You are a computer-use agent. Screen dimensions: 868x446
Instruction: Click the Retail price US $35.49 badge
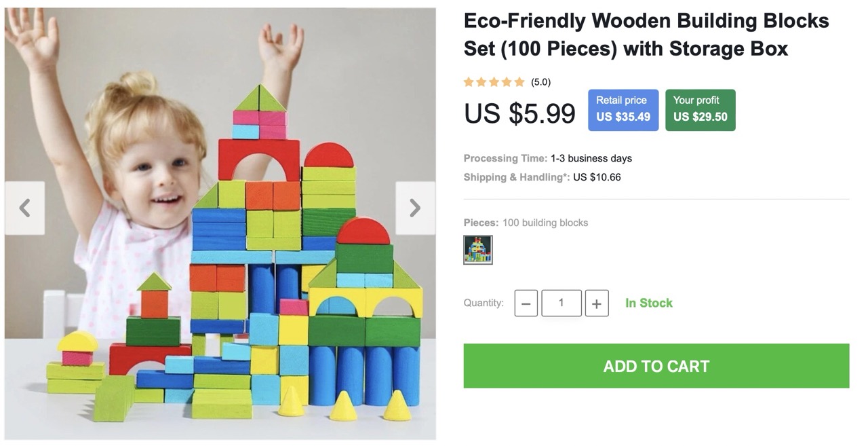[623, 109]
